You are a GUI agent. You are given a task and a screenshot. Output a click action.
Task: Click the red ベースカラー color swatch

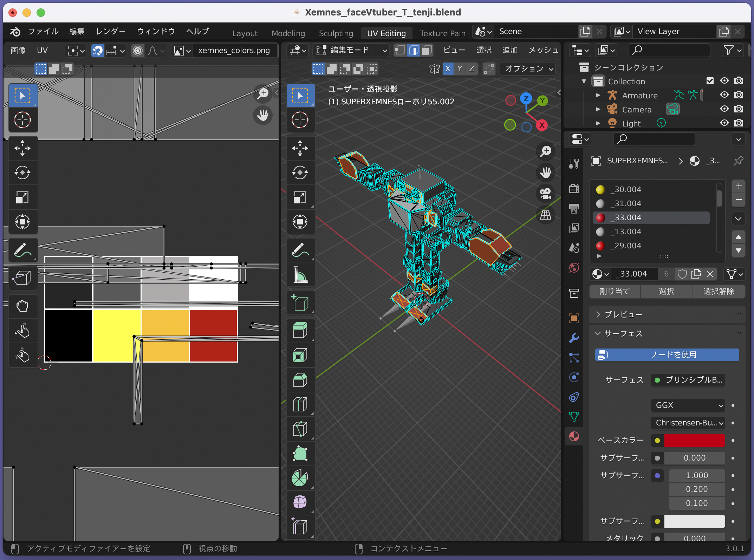click(x=694, y=440)
